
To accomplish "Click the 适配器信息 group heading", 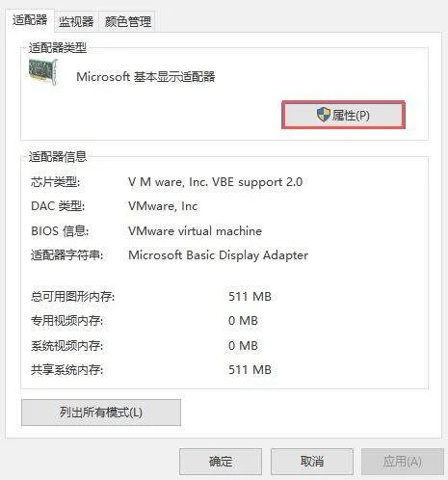I will tap(58, 157).
